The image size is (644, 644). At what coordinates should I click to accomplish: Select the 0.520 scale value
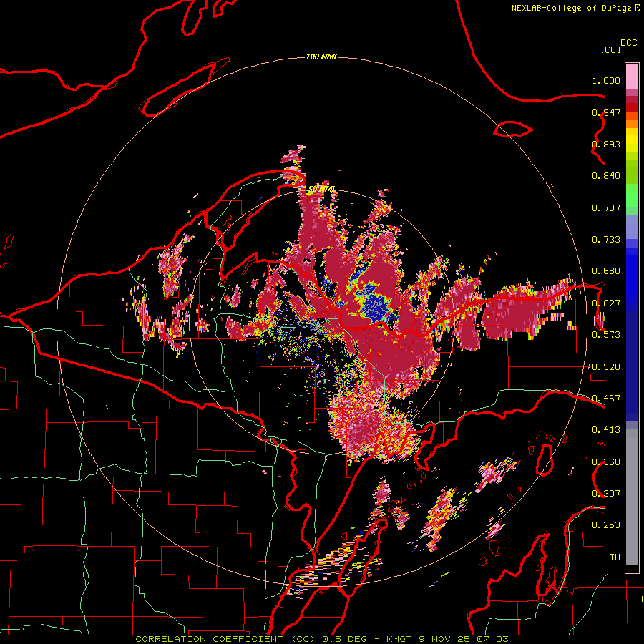(606, 367)
